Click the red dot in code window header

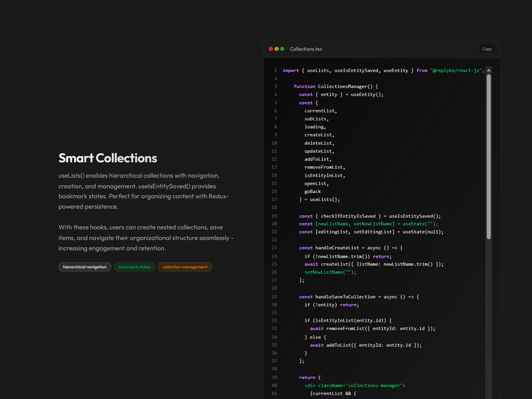click(x=271, y=49)
